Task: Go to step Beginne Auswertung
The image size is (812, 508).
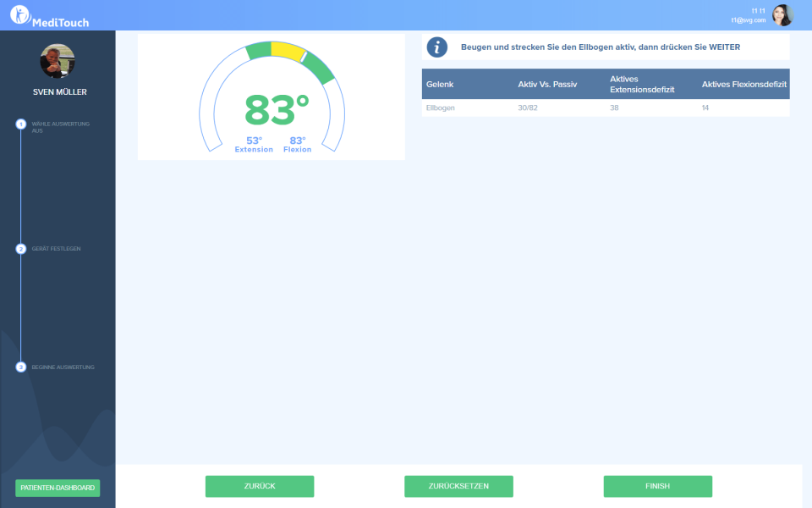Action: (21, 367)
